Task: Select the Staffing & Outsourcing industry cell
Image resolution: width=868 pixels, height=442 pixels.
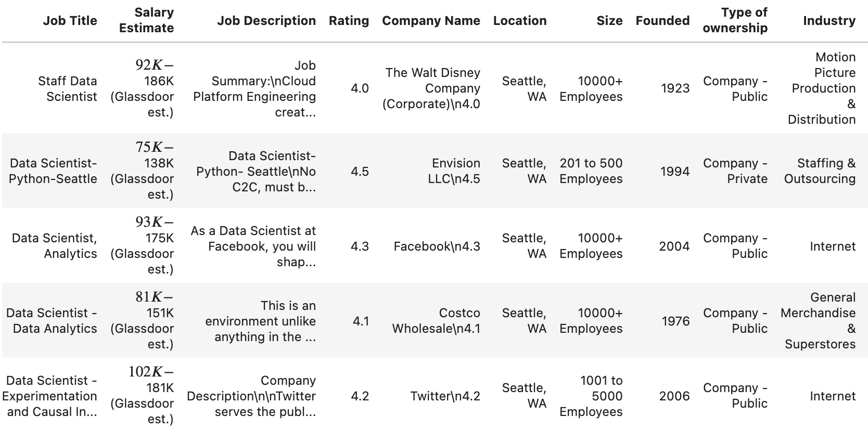Action: 820,171
